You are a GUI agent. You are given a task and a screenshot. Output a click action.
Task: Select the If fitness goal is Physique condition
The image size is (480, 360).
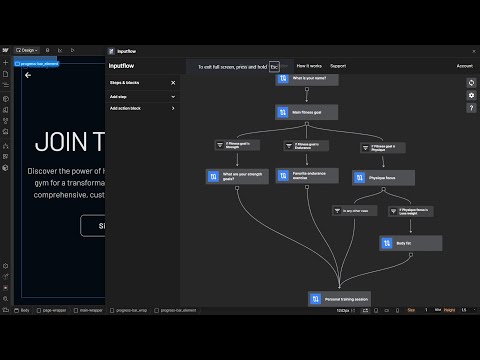coord(383,148)
